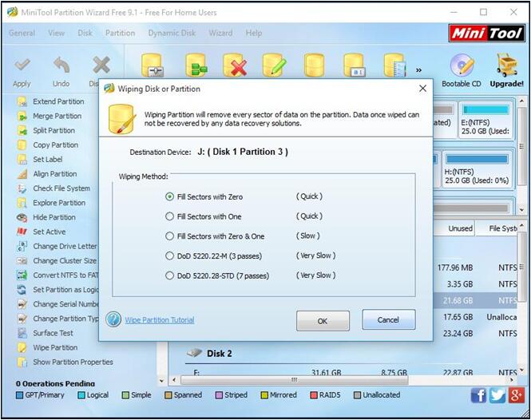
Task: Click the GPT/Primary legend color swatch
Action: coord(20,395)
